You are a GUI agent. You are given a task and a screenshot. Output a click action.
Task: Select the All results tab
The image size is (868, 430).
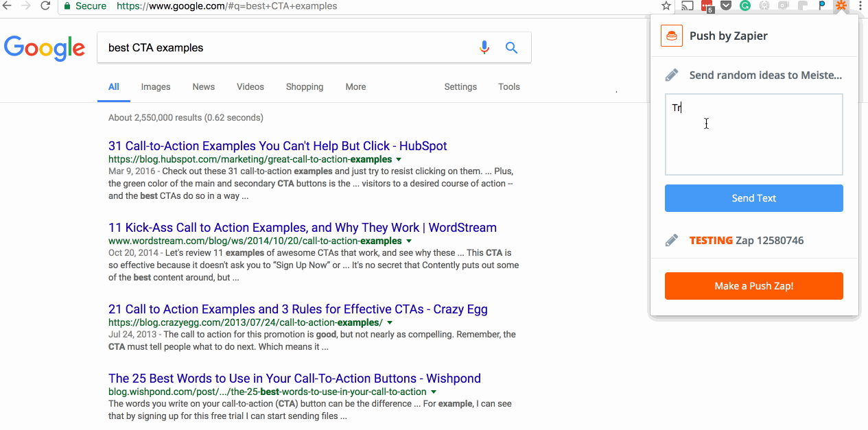click(114, 86)
